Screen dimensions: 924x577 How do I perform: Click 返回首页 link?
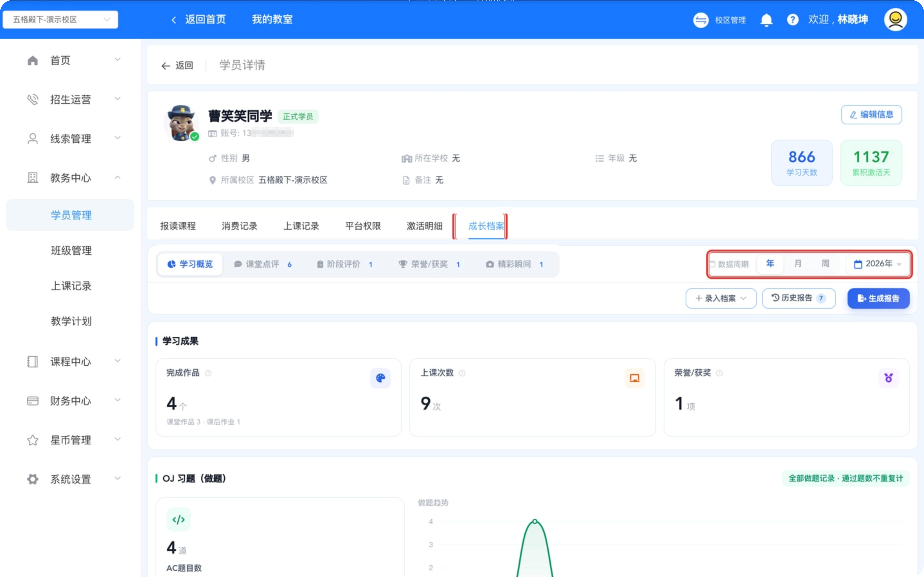click(x=206, y=20)
